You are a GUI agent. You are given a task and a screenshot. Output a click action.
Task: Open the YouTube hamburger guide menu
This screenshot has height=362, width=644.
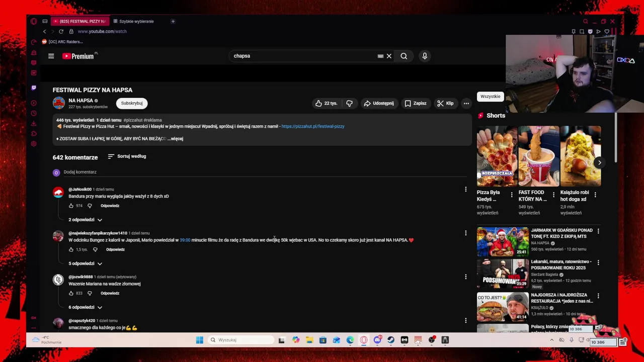click(51, 56)
